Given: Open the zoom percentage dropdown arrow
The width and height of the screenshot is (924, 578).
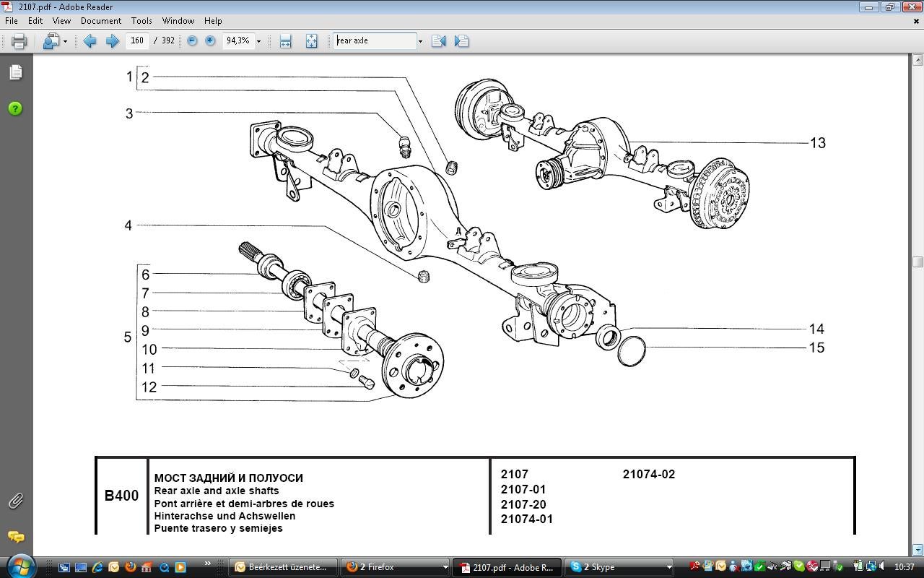Looking at the screenshot, I should tap(258, 41).
